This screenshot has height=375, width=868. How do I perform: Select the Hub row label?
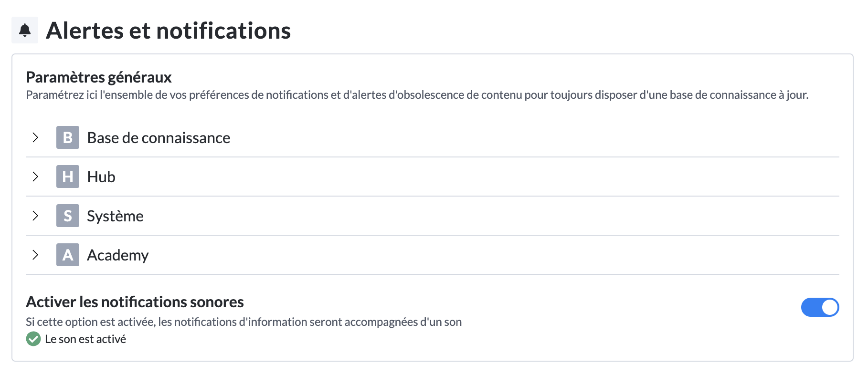click(x=101, y=177)
